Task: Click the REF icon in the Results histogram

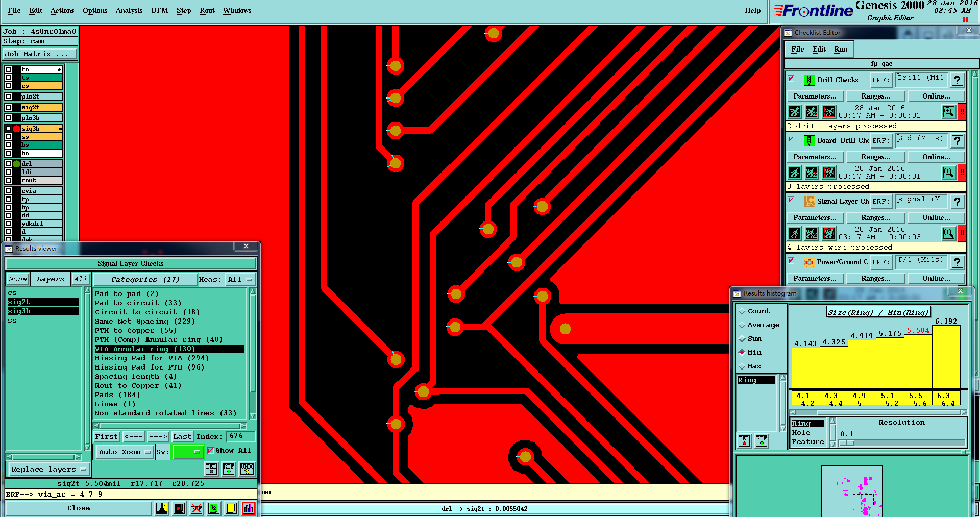Action: click(x=761, y=440)
